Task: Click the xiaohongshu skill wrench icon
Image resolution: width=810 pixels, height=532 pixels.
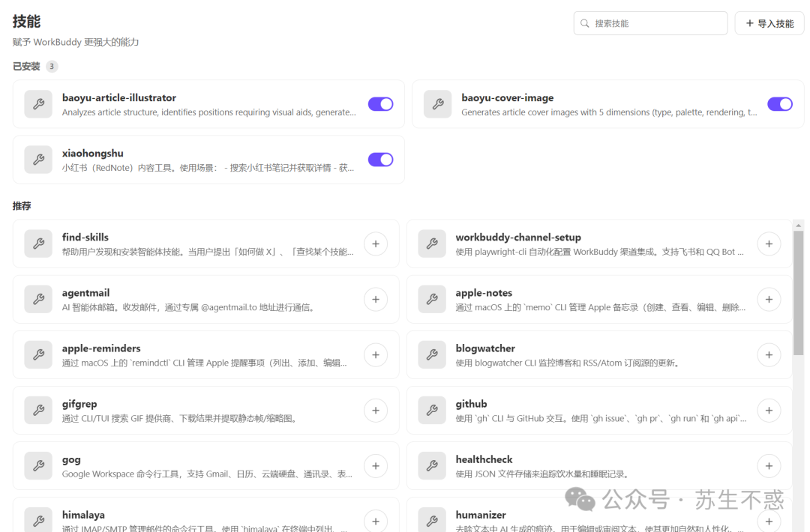Action: click(x=38, y=160)
